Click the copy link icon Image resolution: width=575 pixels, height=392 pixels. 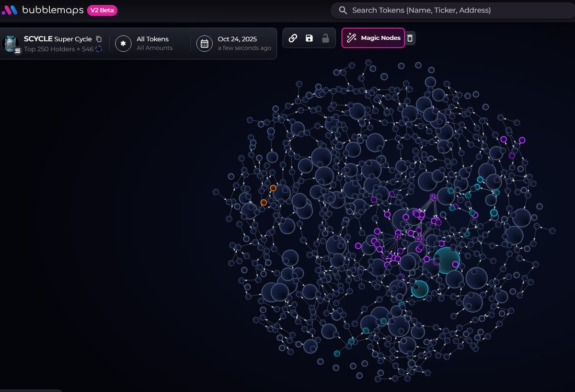pos(293,38)
